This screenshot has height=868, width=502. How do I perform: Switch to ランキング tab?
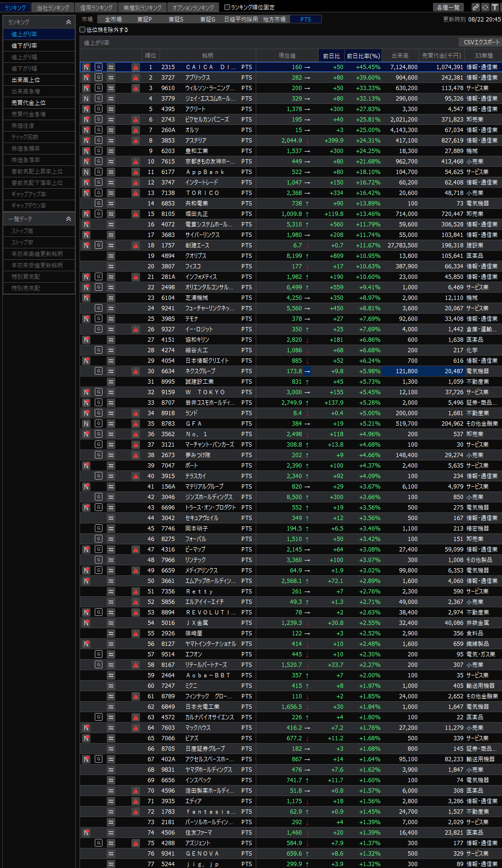click(15, 8)
